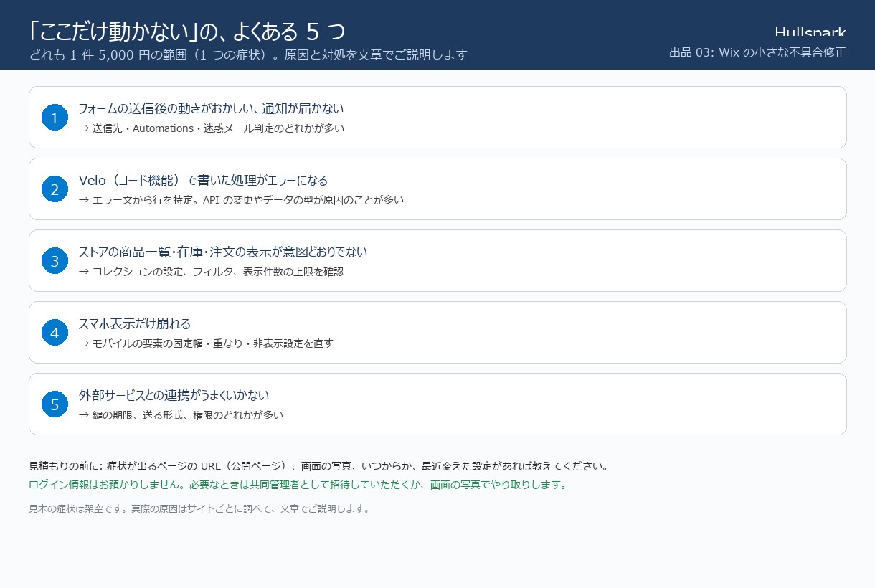Click the Hullspark brand name in header

(x=810, y=32)
